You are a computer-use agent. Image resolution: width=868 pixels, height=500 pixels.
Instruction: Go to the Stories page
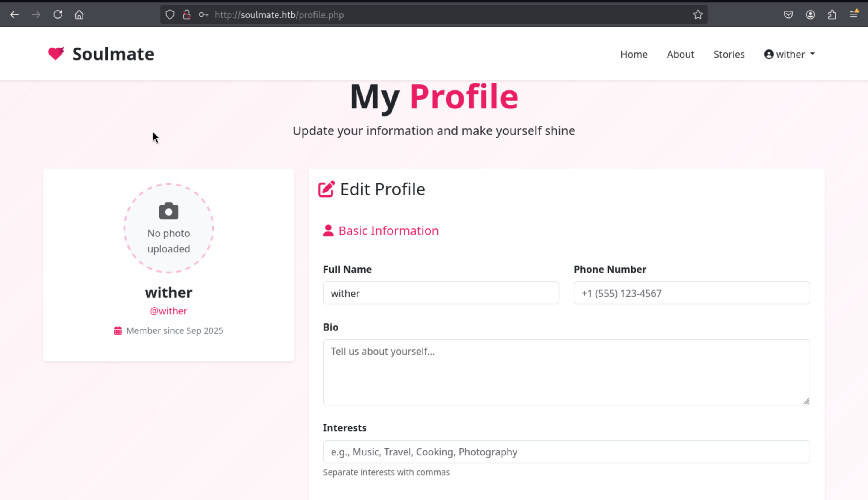point(728,54)
